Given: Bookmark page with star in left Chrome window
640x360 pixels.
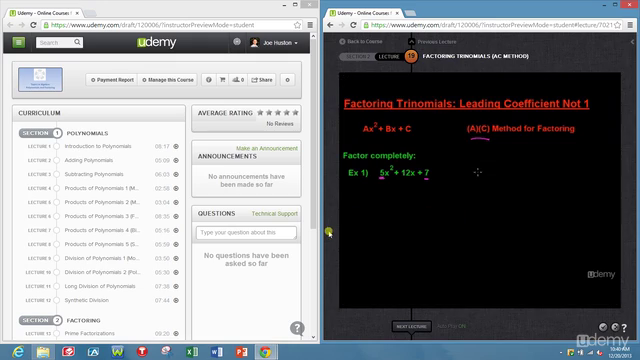Looking at the screenshot, I should click(x=297, y=25).
